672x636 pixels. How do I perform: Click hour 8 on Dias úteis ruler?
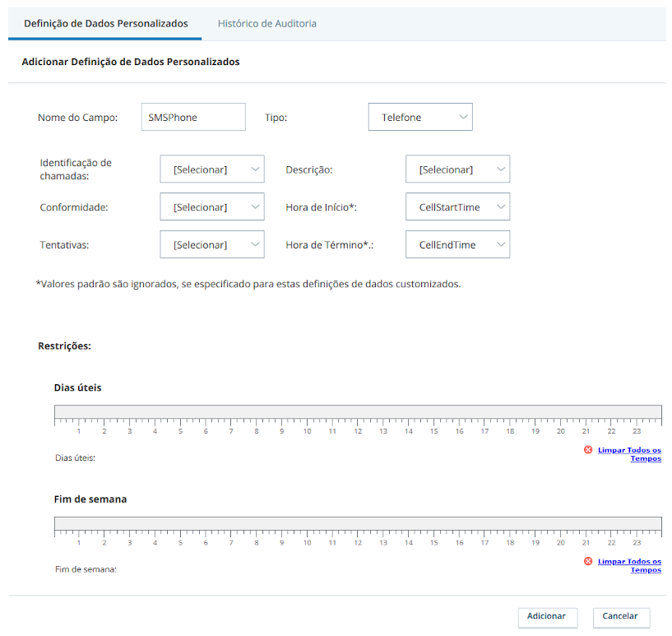257,431
